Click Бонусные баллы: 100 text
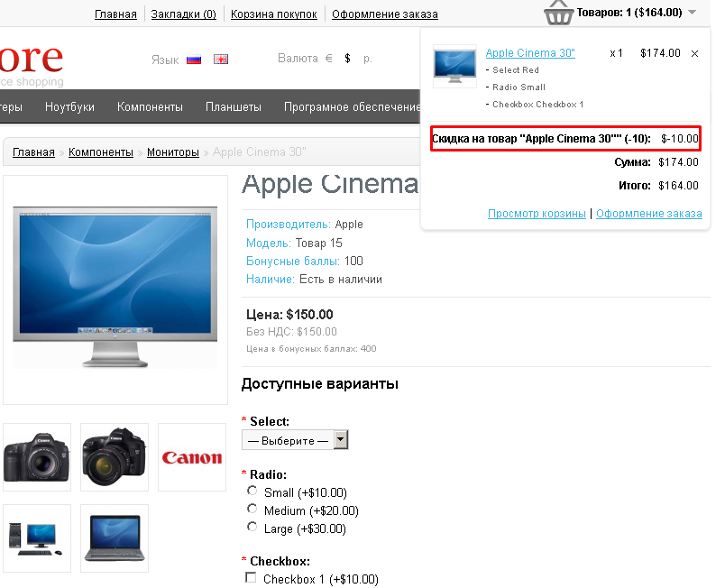The image size is (725, 588). (x=304, y=262)
